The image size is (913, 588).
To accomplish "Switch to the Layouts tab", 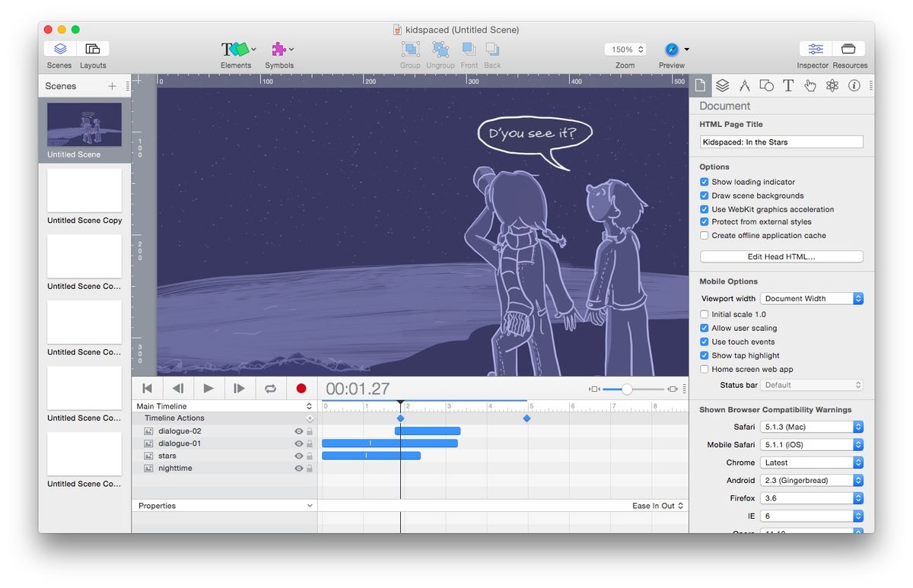I will tap(93, 54).
